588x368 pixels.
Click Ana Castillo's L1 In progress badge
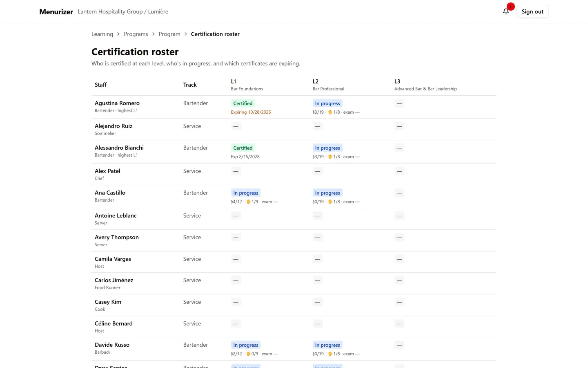point(246,193)
